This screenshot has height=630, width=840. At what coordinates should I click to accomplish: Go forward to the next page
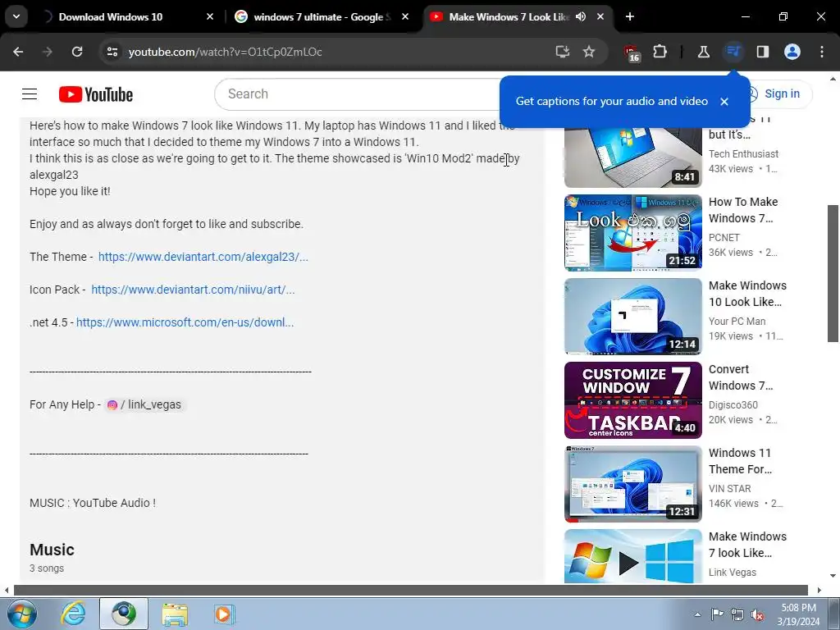point(48,52)
